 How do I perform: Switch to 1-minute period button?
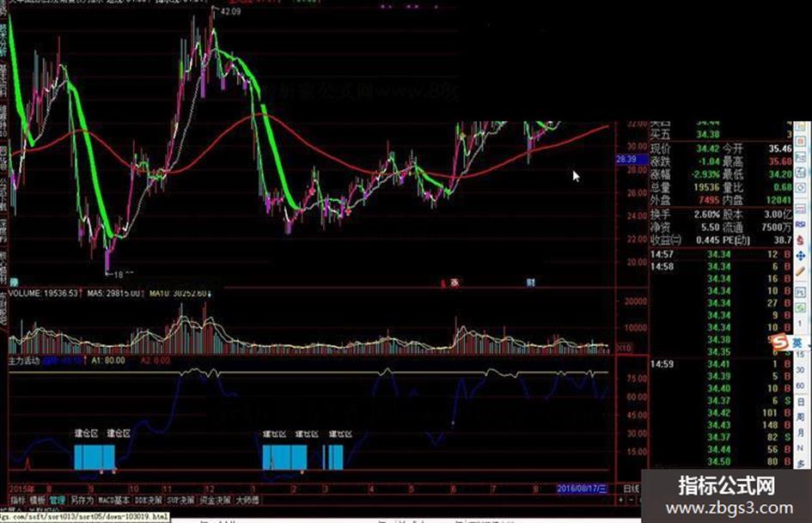click(801, 324)
